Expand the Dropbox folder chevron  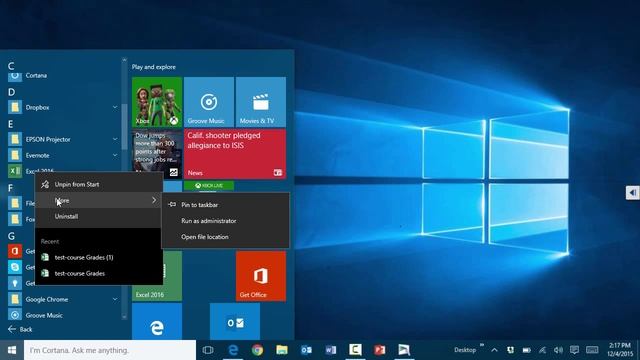click(115, 107)
